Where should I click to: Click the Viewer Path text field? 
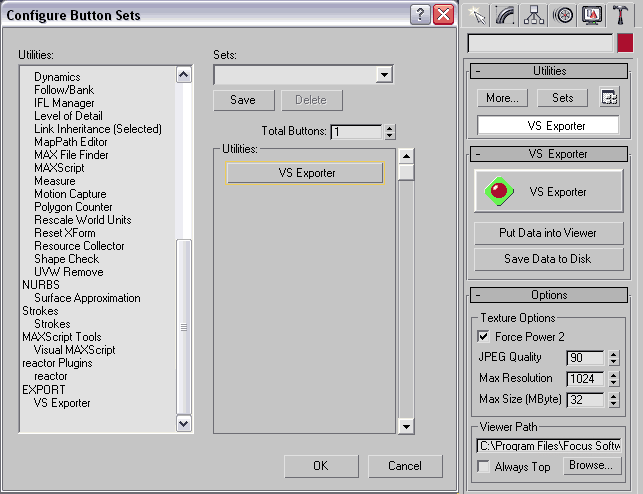549,446
